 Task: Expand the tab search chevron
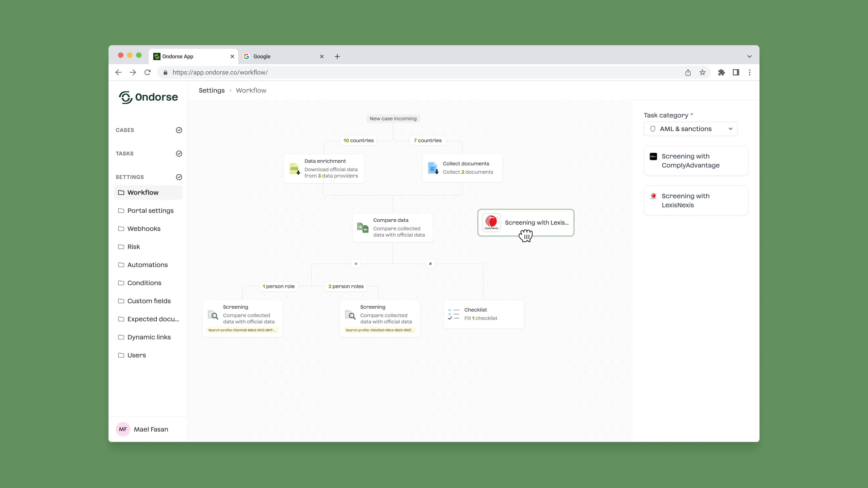click(749, 56)
